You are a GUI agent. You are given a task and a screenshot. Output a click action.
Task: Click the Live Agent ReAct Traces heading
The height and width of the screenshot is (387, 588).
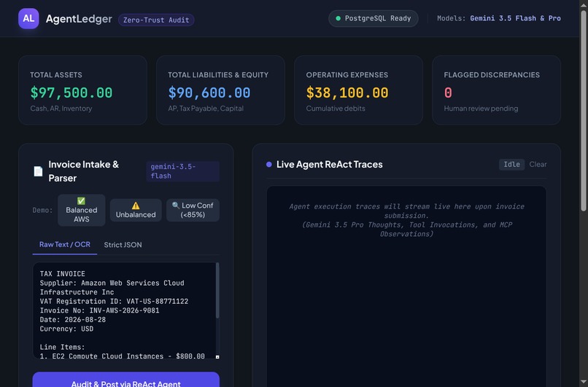click(329, 165)
